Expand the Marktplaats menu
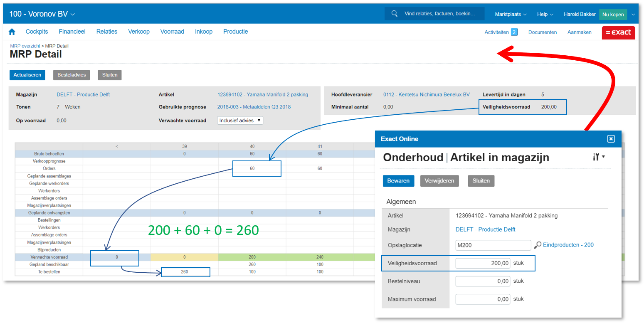The image size is (644, 323). [511, 14]
